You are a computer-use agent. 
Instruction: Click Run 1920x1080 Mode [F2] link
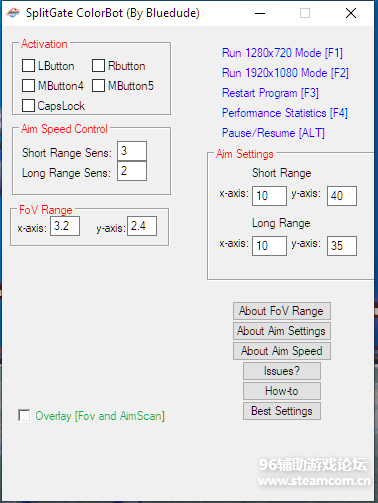[x=285, y=73]
